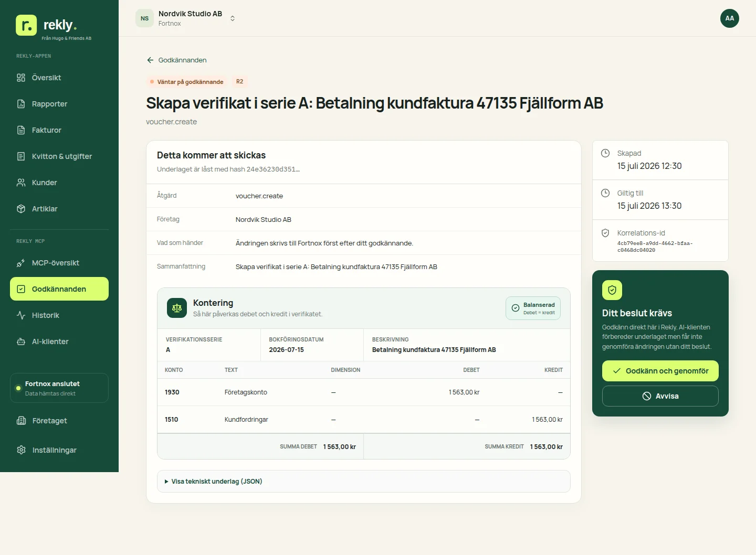Click the Fakturor invoice icon
This screenshot has height=555, width=756.
(x=21, y=130)
